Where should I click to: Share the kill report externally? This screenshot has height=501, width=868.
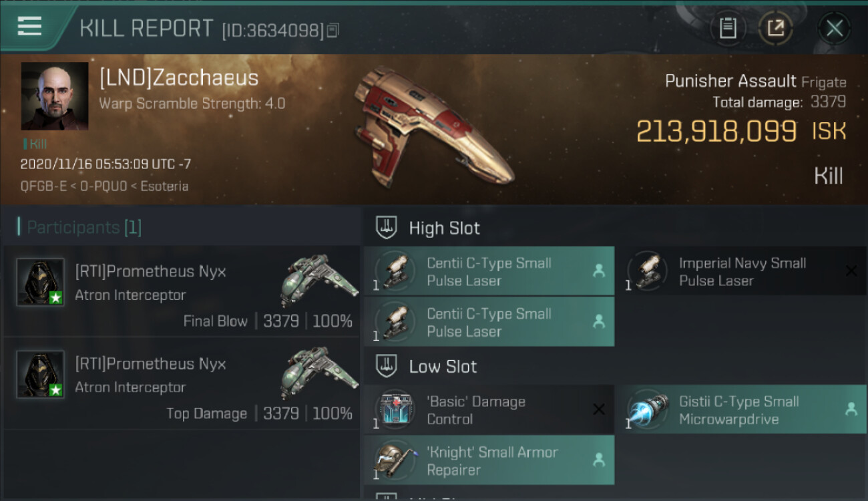(x=776, y=28)
